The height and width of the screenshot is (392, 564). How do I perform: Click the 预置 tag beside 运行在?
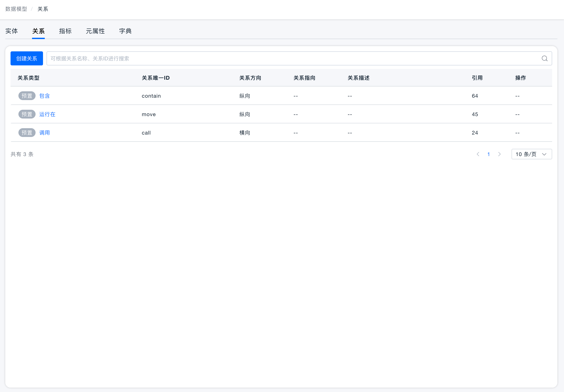coord(27,114)
